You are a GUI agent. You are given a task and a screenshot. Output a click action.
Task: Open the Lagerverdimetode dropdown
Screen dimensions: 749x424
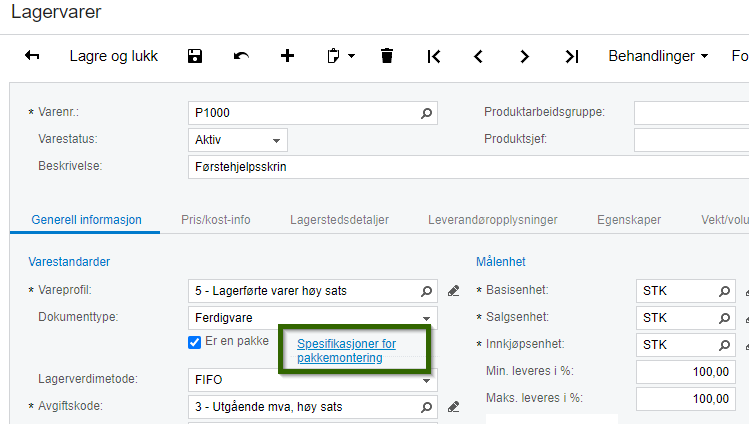(x=427, y=380)
